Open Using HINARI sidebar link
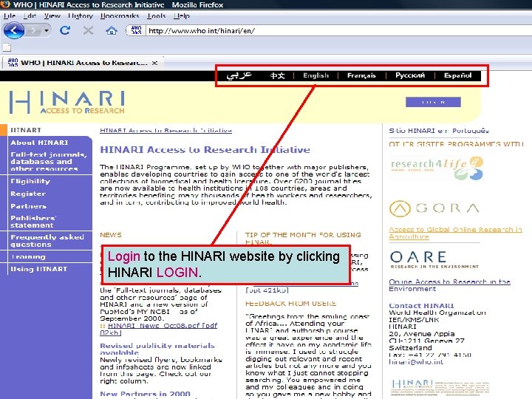 pos(38,269)
